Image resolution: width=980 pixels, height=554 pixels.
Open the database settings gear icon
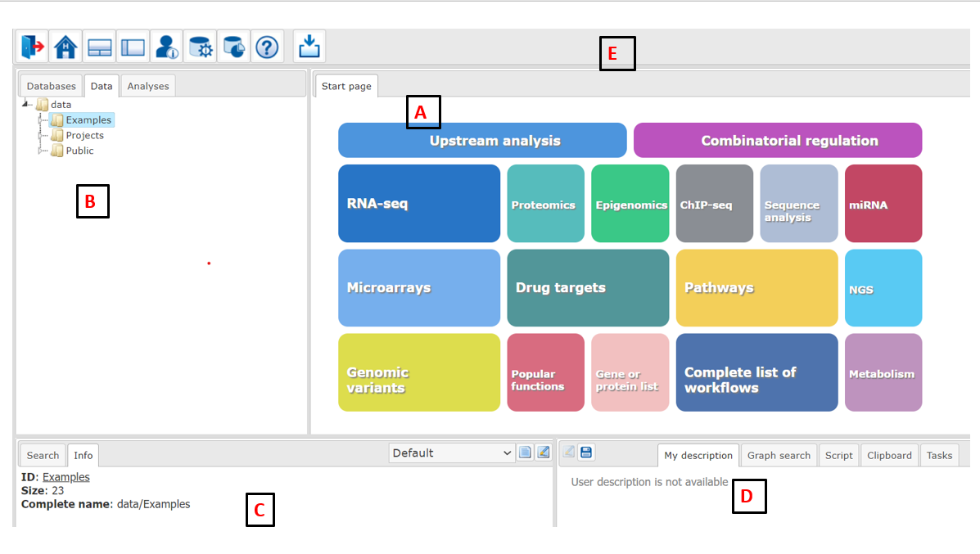[201, 46]
